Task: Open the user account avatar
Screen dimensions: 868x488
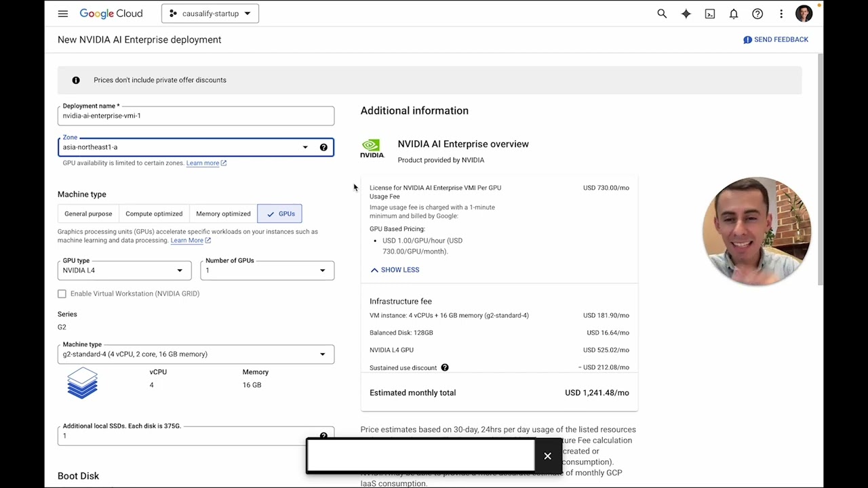Action: 804,14
